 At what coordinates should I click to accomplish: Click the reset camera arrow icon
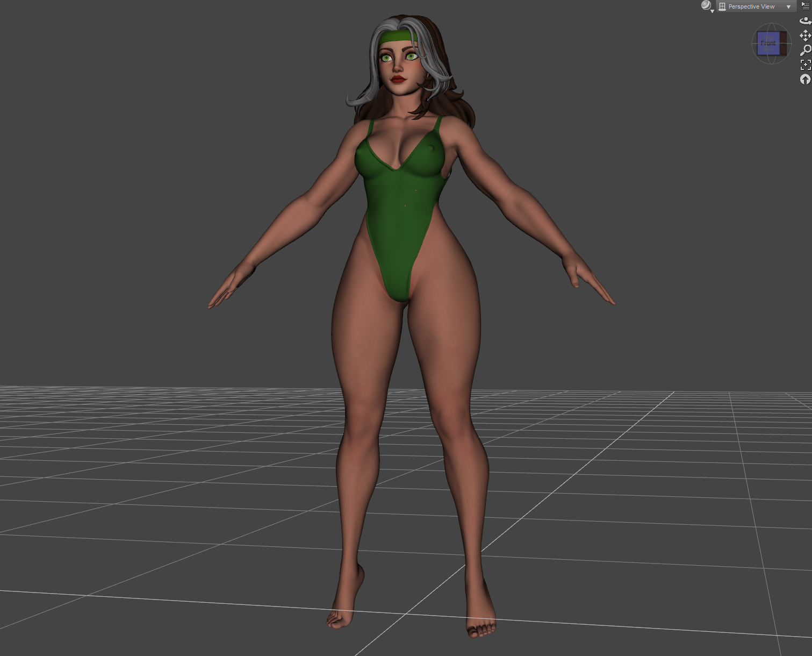[x=805, y=80]
